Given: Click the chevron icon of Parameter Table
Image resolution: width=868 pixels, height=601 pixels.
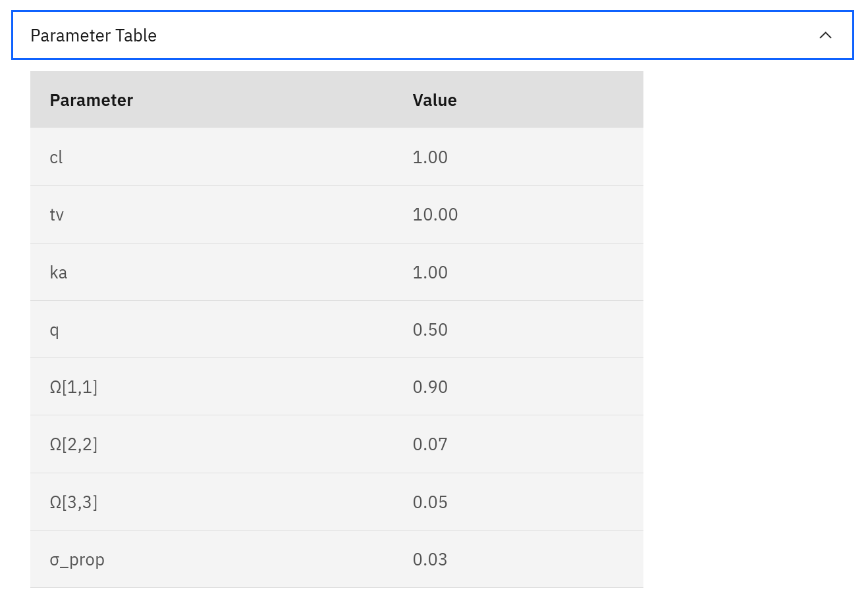Looking at the screenshot, I should [x=825, y=35].
